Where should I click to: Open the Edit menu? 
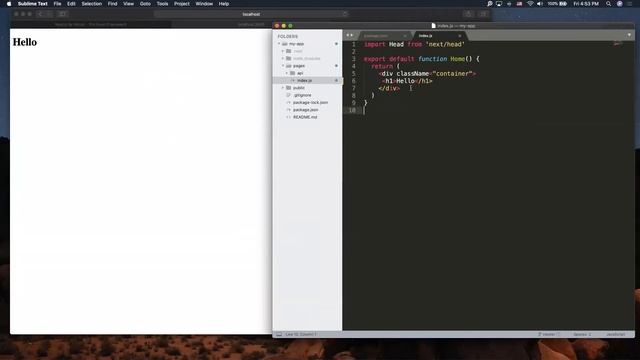[x=71, y=4]
